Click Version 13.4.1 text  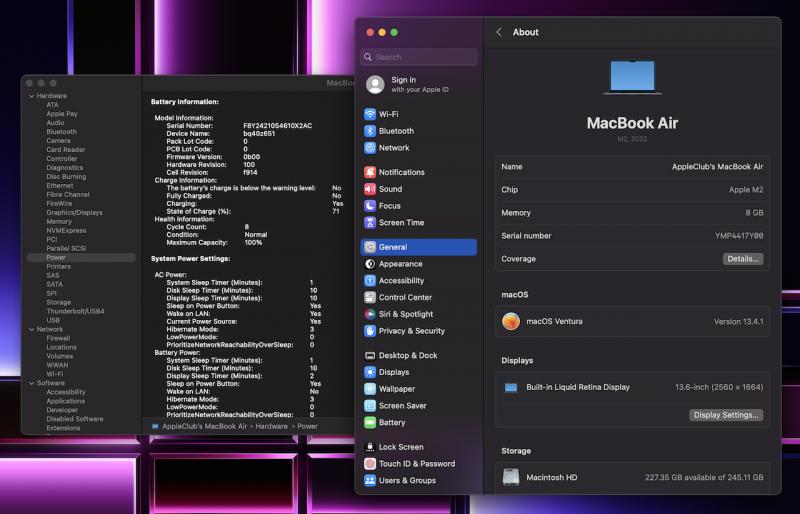pyautogui.click(x=738, y=322)
